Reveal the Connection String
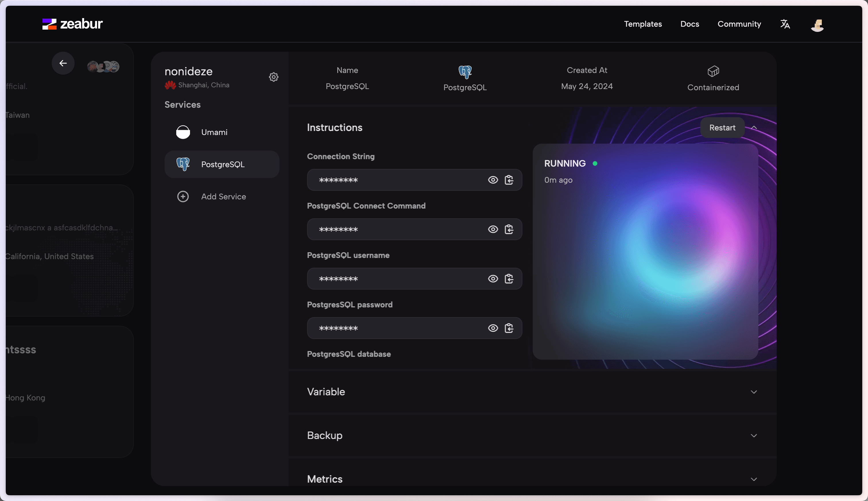The height and width of the screenshot is (501, 868). pos(493,180)
